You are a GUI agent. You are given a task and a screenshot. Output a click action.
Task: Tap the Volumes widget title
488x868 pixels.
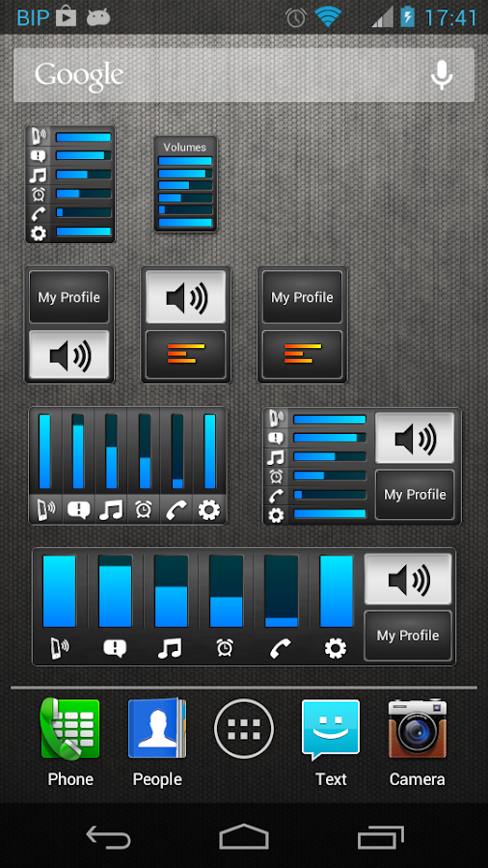pyautogui.click(x=185, y=148)
